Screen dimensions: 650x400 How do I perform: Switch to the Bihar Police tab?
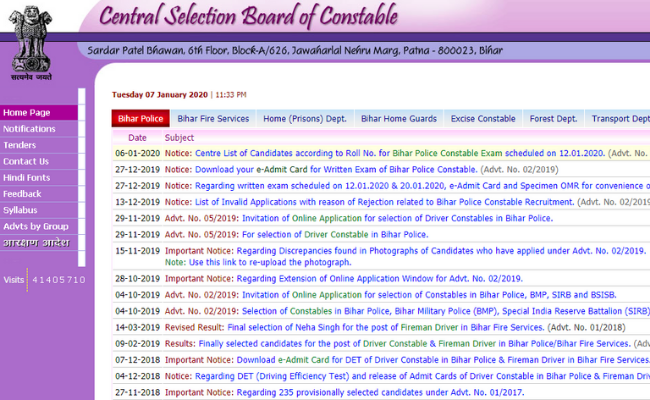point(139,119)
